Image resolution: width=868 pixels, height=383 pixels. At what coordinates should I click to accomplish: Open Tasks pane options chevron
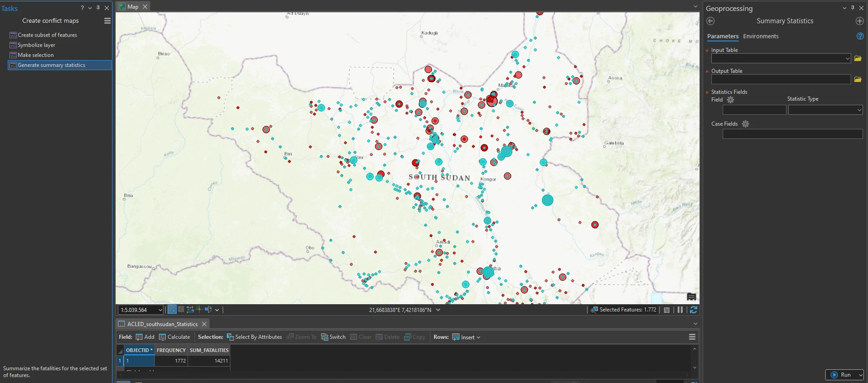tap(90, 8)
